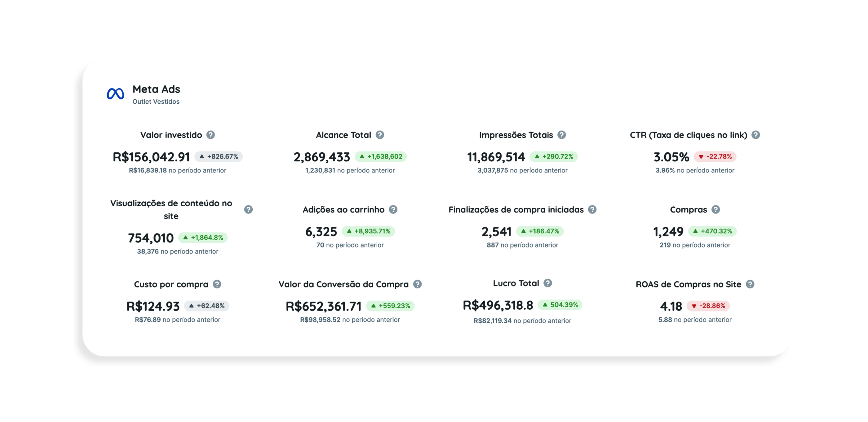Viewport: 868px width, 422px height.
Task: Click help icon beside Compras
Action: point(716,209)
